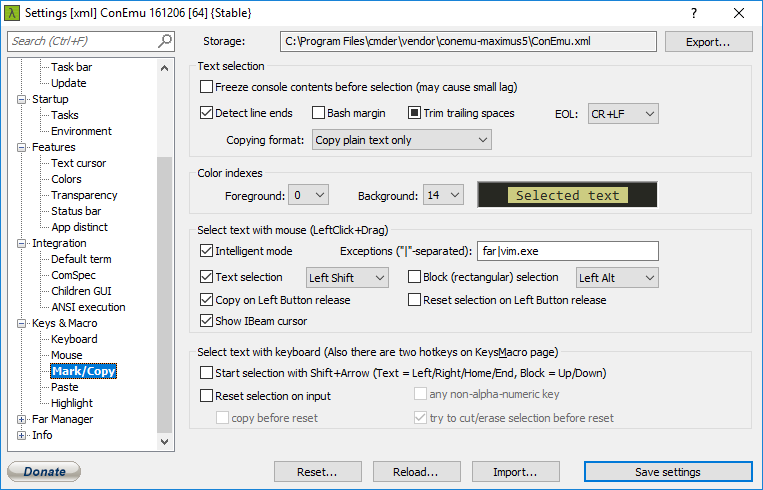Image resolution: width=763 pixels, height=490 pixels.
Task: Check Reset selection on input
Action: pyautogui.click(x=206, y=396)
